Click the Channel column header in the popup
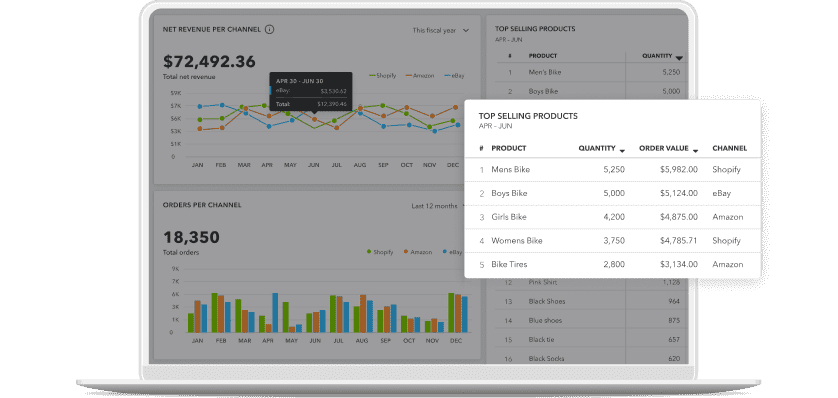The image size is (838, 398). (x=730, y=149)
